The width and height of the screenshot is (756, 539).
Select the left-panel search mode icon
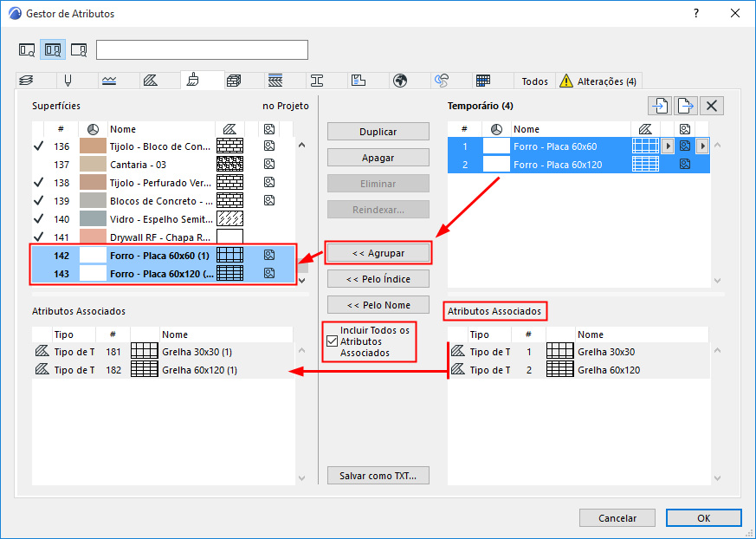click(27, 49)
